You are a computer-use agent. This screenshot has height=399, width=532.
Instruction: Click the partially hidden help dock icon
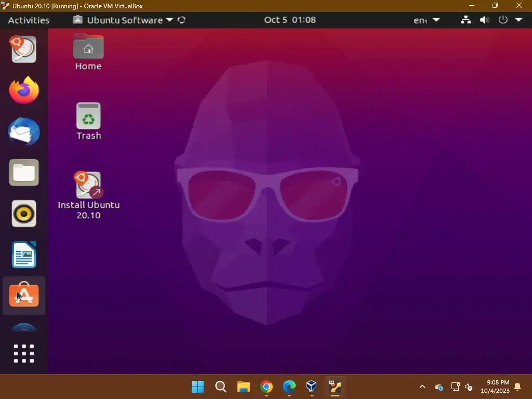[x=24, y=327]
